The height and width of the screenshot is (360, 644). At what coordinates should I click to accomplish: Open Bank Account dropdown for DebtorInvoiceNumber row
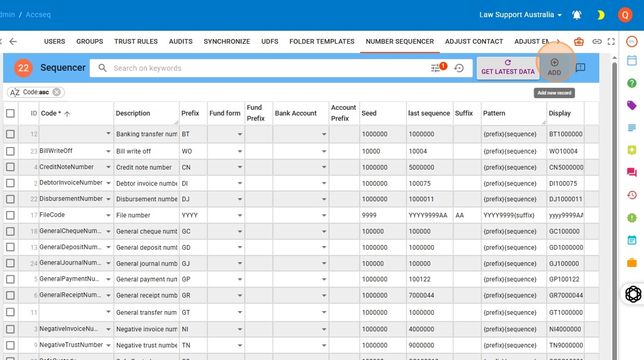(x=324, y=183)
